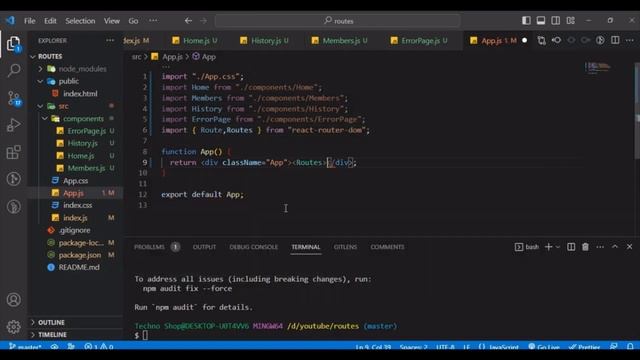Kill the terminal with the trash icon
The image size is (640, 360).
pos(585,247)
